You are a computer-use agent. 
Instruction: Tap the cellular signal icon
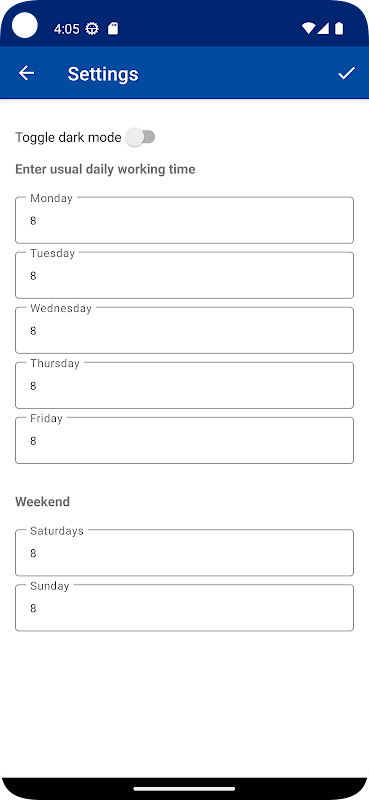(323, 29)
